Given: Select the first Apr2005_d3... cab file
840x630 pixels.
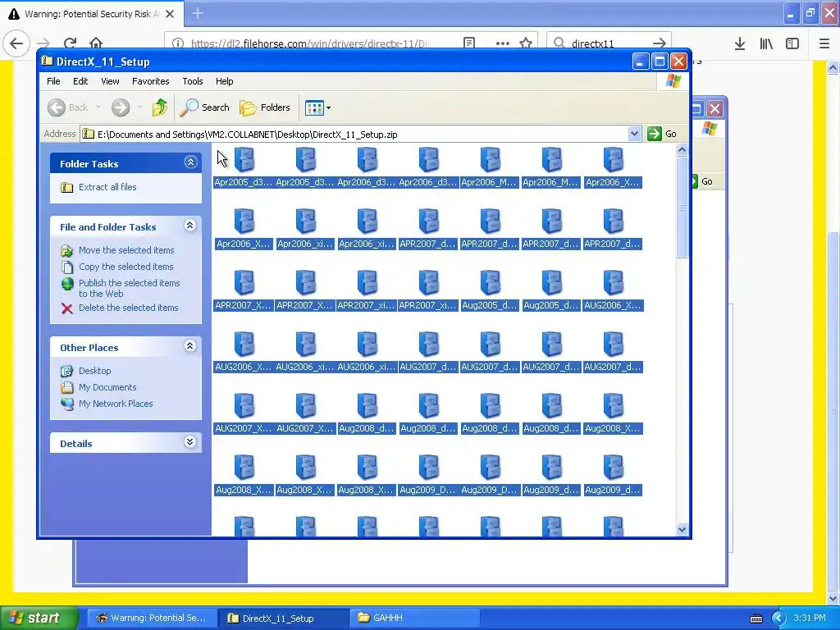Looking at the screenshot, I should click(244, 167).
